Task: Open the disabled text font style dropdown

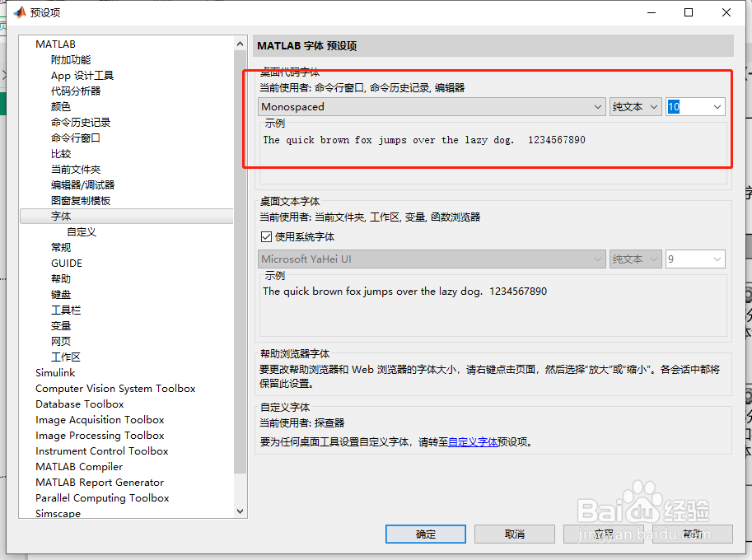Action: 636,259
